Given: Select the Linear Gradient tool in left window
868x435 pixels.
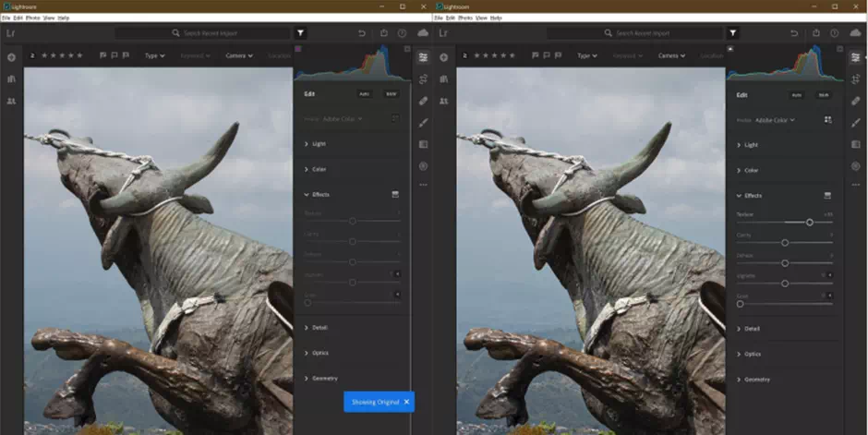Looking at the screenshot, I should (x=424, y=144).
